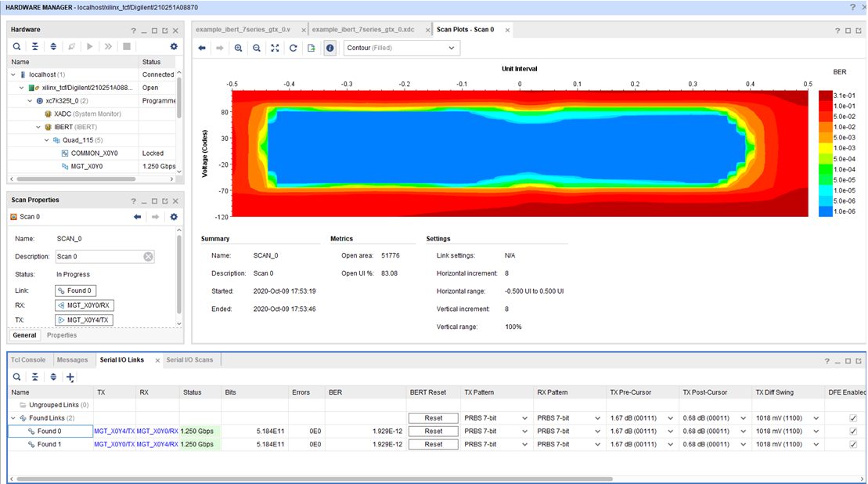The width and height of the screenshot is (868, 484).
Task: Click Reset button for Found Links row
Action: click(x=434, y=418)
